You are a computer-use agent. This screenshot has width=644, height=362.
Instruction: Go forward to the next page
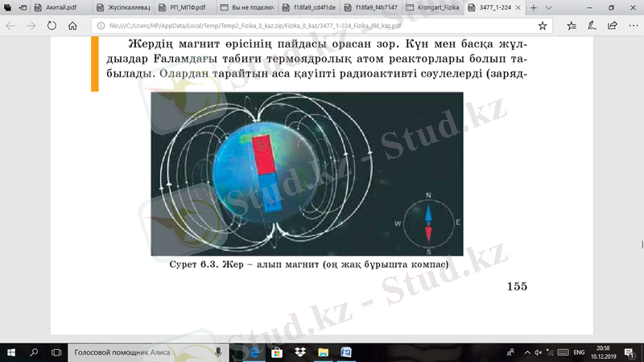[31, 26]
